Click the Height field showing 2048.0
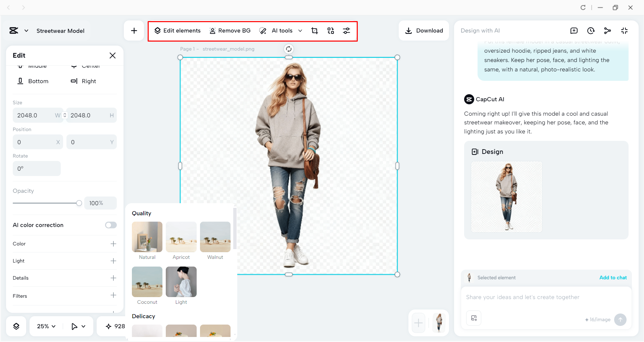The image size is (644, 342). (92, 115)
